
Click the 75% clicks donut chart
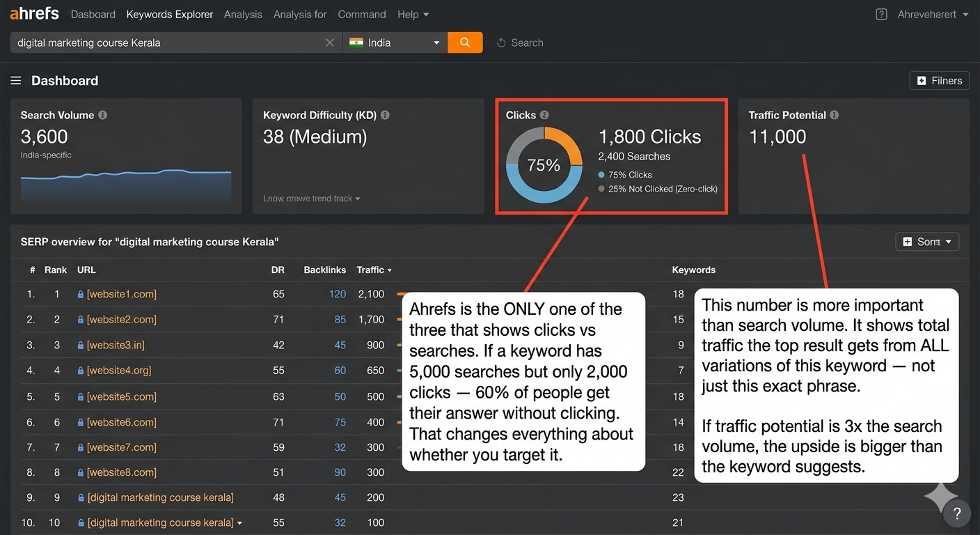(544, 165)
